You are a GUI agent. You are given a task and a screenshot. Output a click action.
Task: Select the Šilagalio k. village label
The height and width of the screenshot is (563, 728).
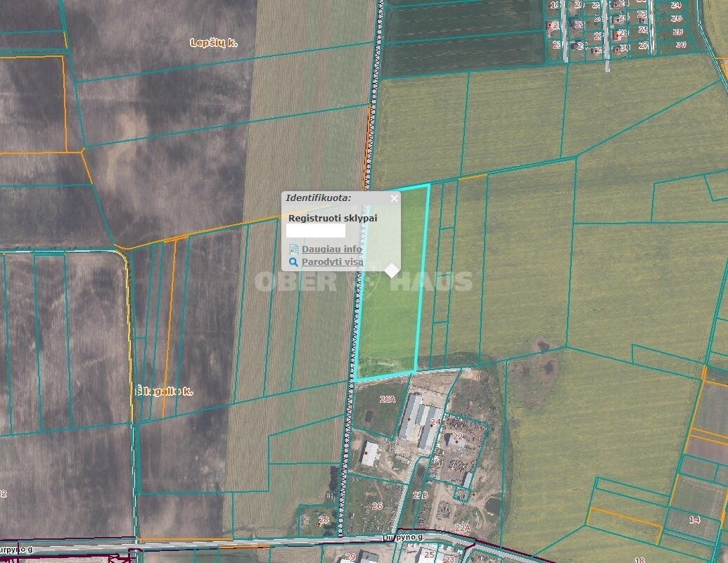coord(164,391)
